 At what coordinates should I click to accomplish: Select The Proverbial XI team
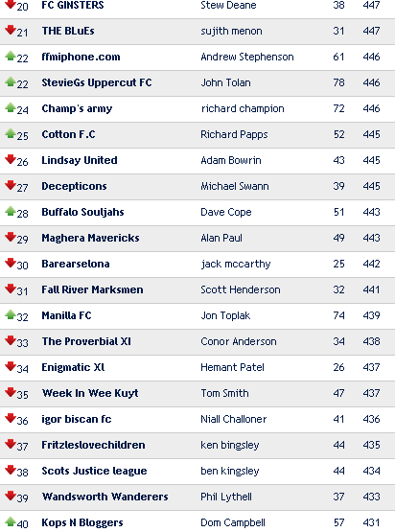(86, 341)
